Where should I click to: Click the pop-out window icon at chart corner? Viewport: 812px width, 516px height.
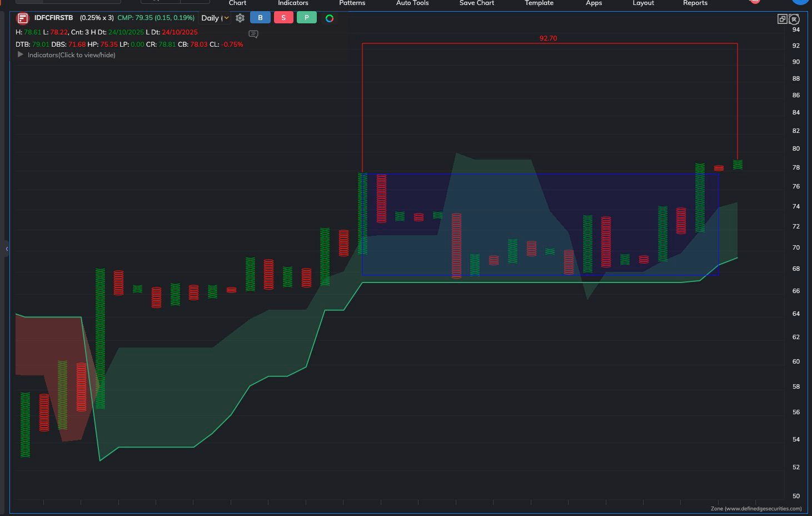point(782,19)
